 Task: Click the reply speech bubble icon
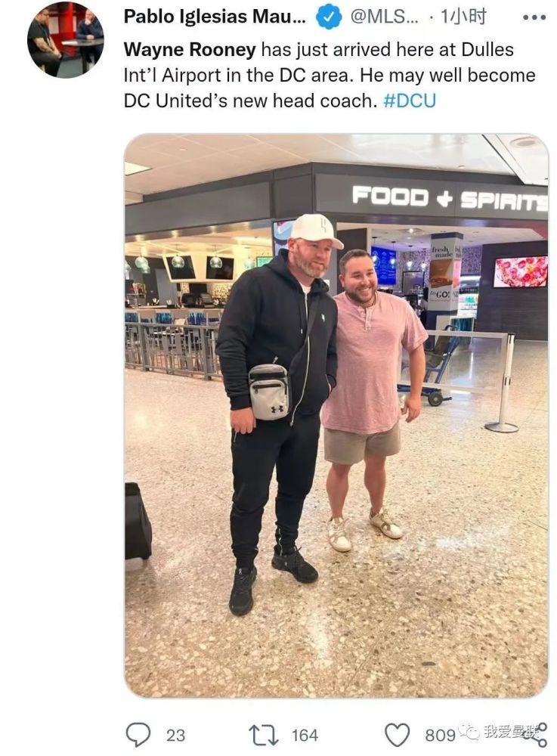click(138, 735)
